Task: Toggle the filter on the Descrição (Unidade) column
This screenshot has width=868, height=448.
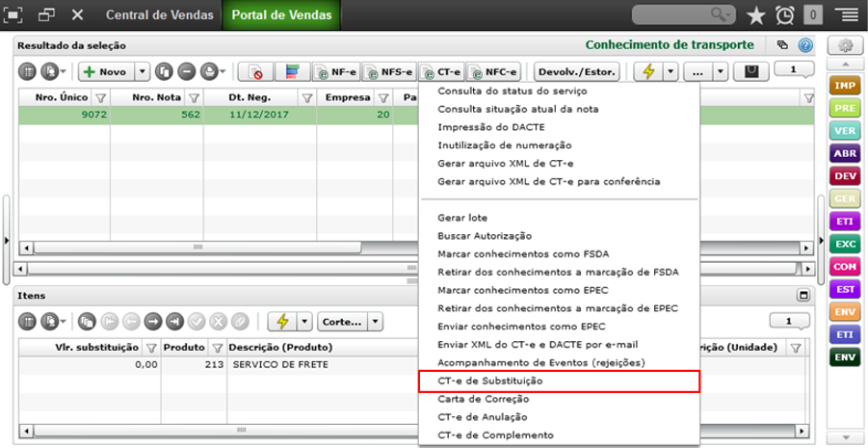Action: [x=796, y=348]
